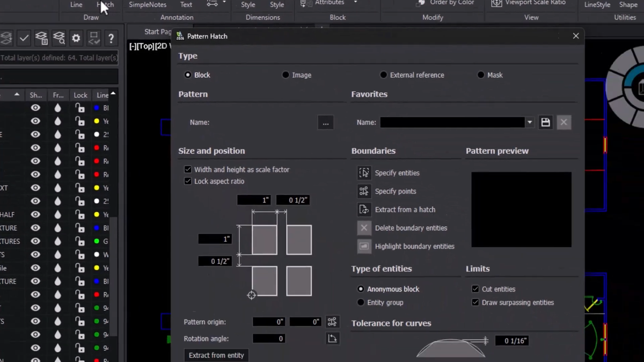The width and height of the screenshot is (644, 362).
Task: Uncheck Width and height as scale factor
Action: tap(188, 169)
